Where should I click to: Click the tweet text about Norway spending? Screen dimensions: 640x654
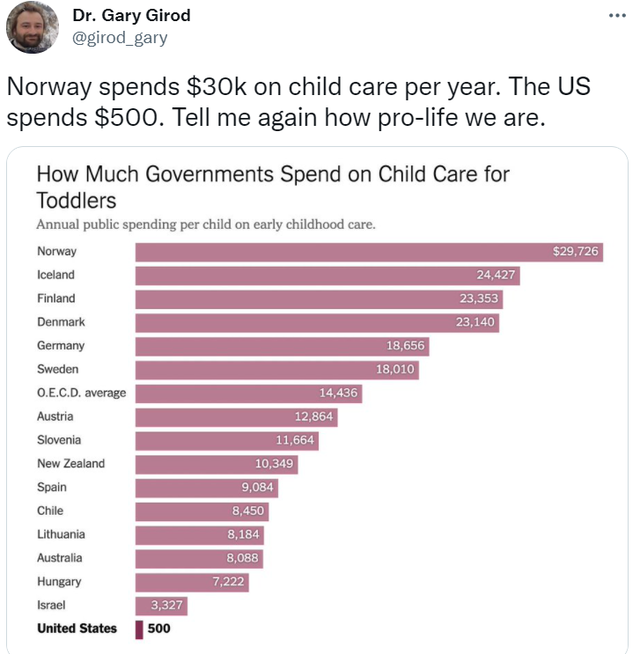click(298, 102)
